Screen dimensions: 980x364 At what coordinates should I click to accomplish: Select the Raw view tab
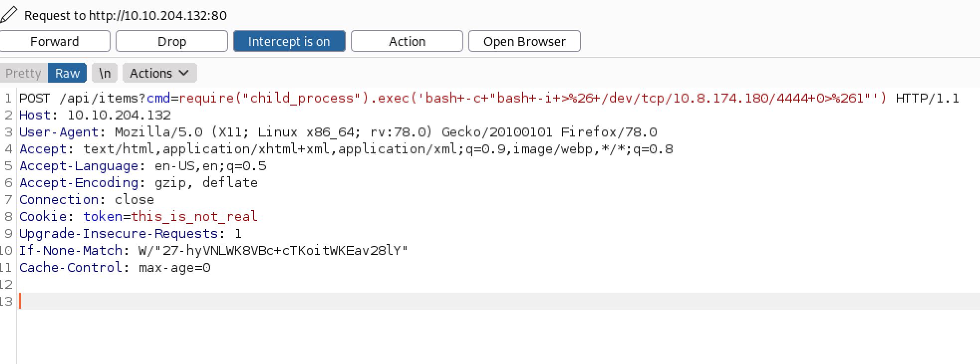[67, 73]
